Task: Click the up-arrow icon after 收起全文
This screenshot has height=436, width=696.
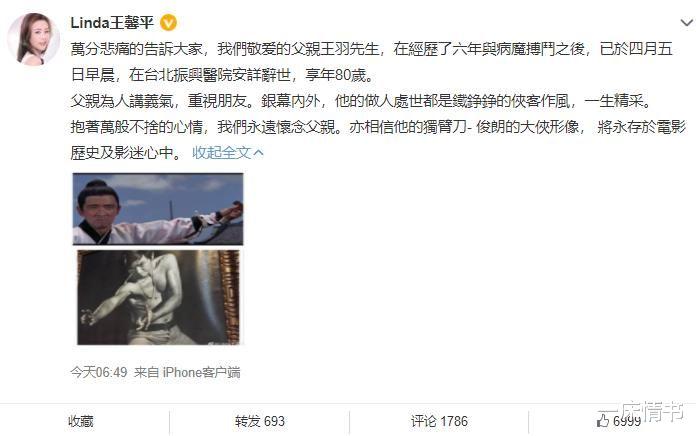Action: point(258,153)
